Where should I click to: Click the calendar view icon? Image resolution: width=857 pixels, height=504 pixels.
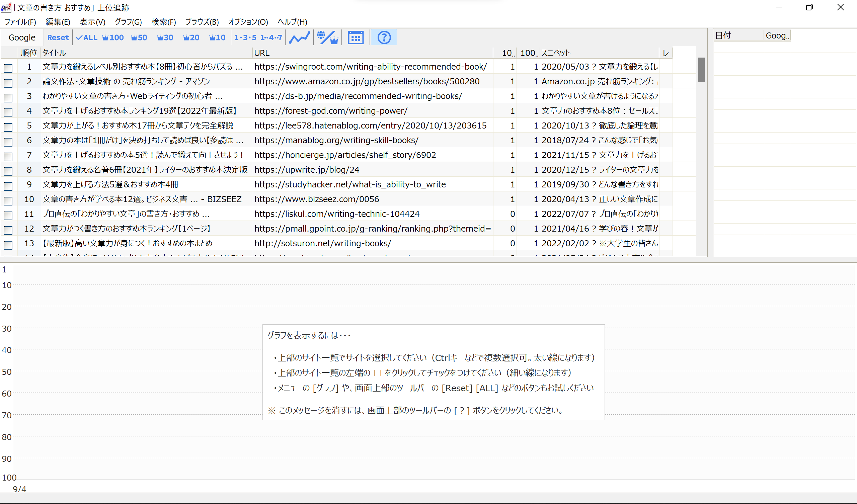click(356, 37)
